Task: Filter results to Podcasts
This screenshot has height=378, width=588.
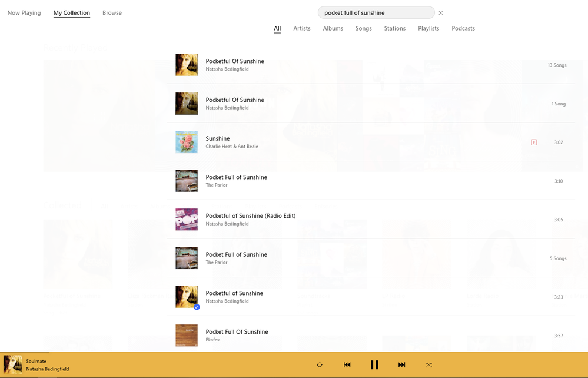Action: (463, 28)
